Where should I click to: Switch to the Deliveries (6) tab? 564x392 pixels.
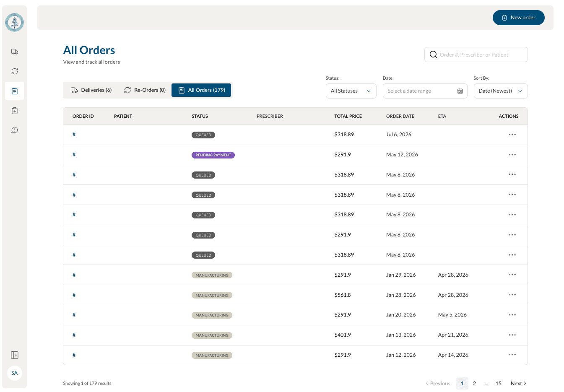[91, 90]
